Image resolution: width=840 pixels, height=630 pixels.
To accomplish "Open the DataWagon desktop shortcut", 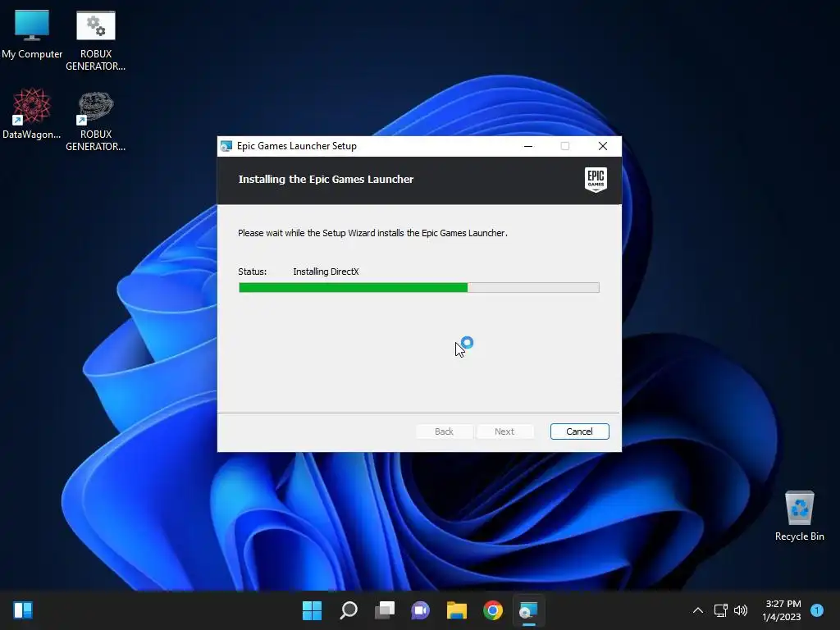I will tap(32, 113).
